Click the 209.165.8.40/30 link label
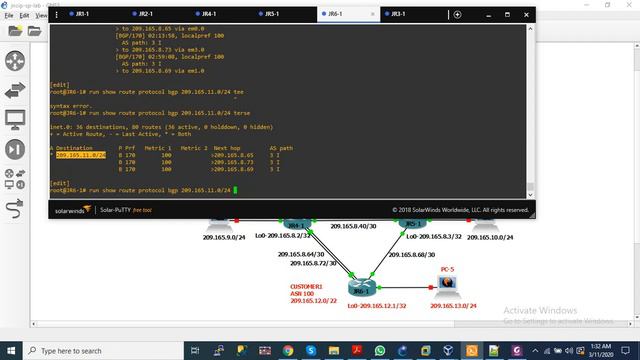 point(353,226)
